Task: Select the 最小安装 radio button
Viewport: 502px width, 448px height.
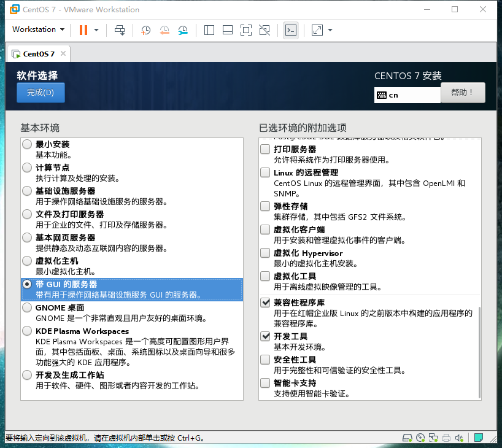Action: pos(27,144)
